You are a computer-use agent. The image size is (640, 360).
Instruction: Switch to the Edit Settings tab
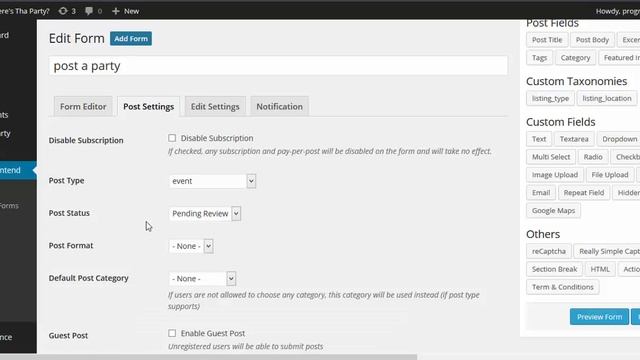(215, 107)
